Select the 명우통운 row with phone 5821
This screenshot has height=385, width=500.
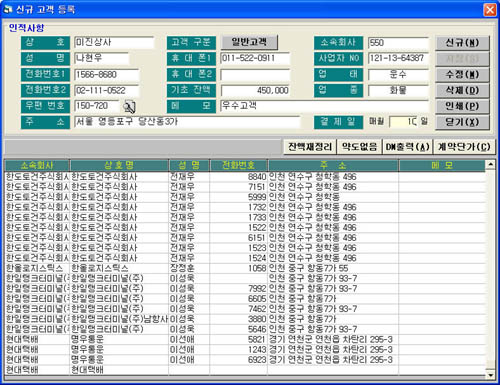pyautogui.click(x=245, y=340)
